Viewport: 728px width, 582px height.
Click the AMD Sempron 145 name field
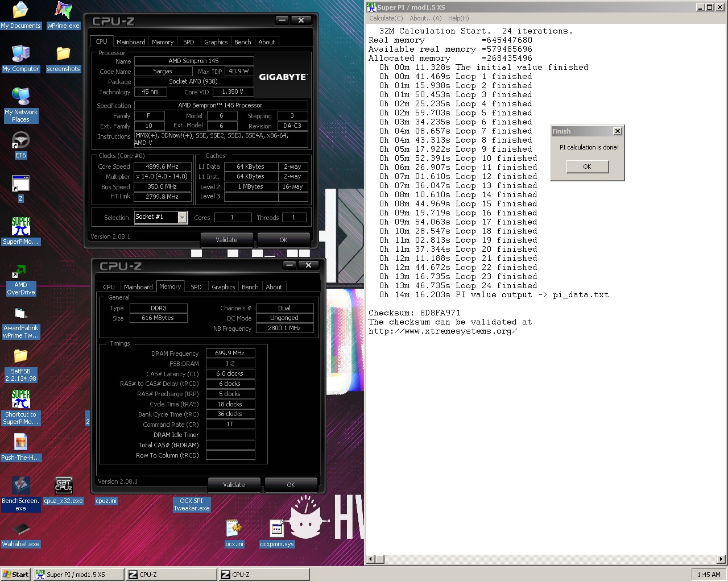coord(193,61)
